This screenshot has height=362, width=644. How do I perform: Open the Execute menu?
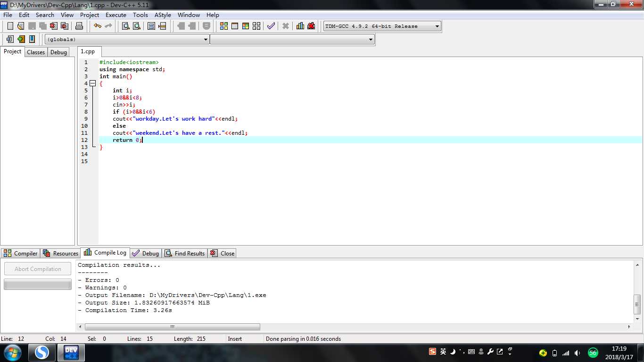click(x=116, y=15)
